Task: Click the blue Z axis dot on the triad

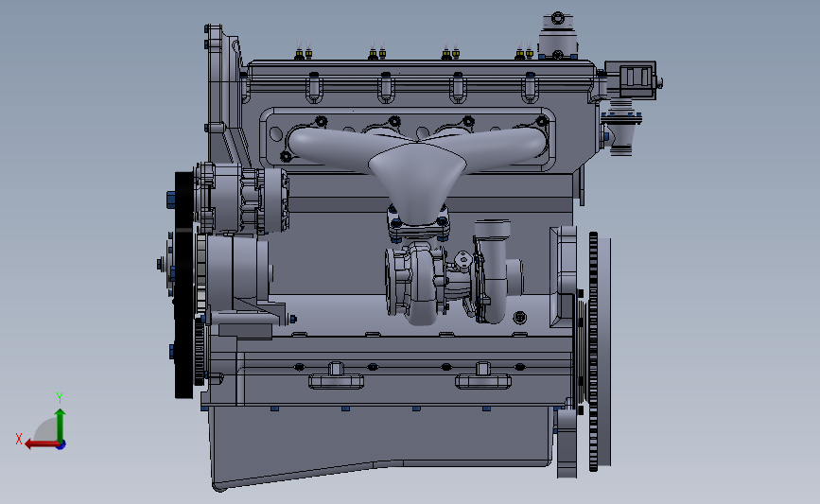Action: (x=61, y=445)
